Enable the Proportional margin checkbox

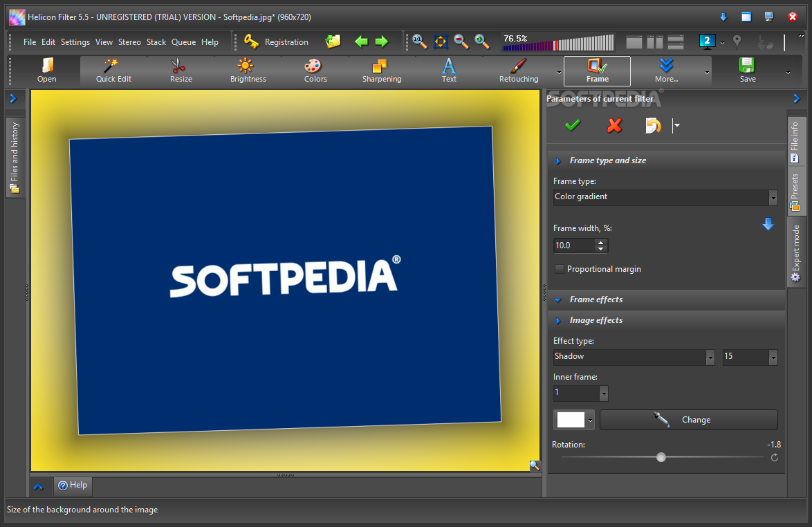tap(560, 269)
